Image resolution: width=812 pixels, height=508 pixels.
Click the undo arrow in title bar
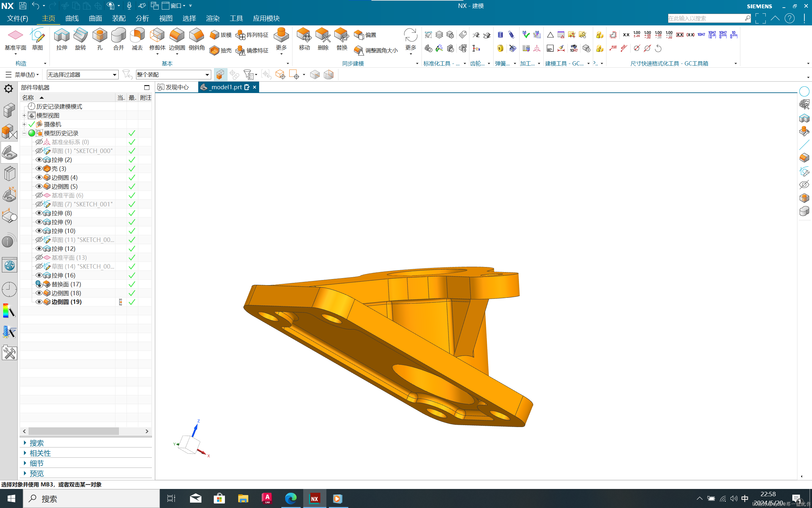(x=35, y=6)
